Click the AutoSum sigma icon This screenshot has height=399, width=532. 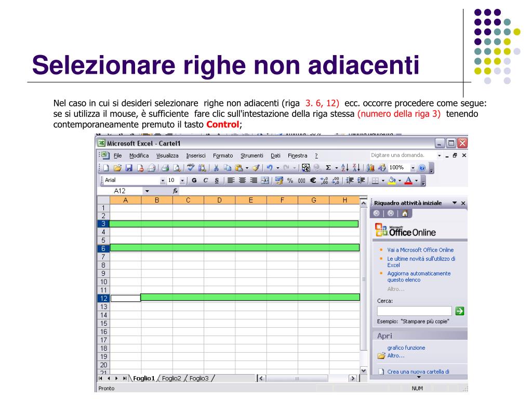(x=328, y=168)
